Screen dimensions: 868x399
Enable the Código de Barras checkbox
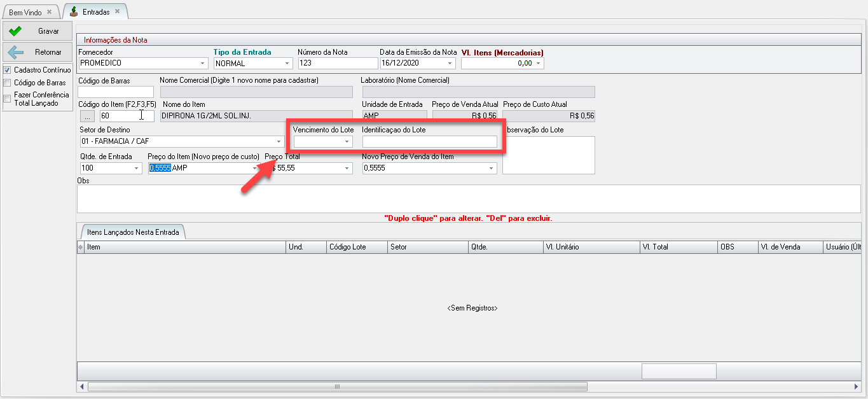click(8, 83)
